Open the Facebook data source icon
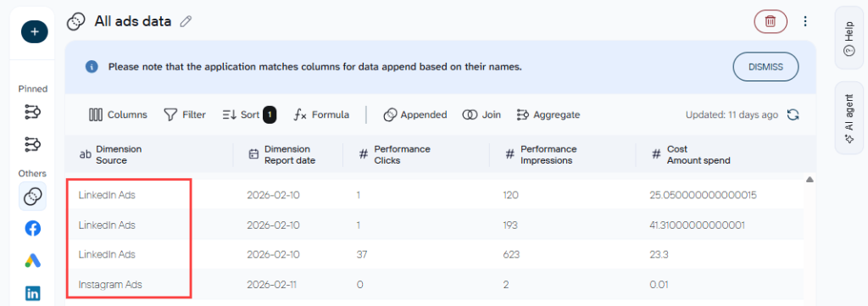This screenshot has height=306, width=868. pyautogui.click(x=33, y=228)
